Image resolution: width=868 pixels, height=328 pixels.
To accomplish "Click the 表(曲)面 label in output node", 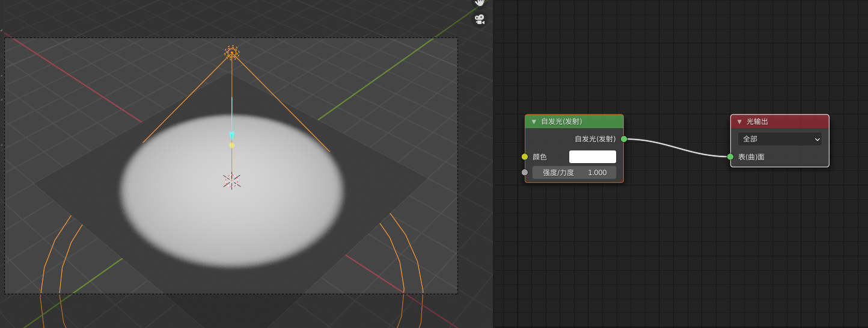I will click(751, 156).
